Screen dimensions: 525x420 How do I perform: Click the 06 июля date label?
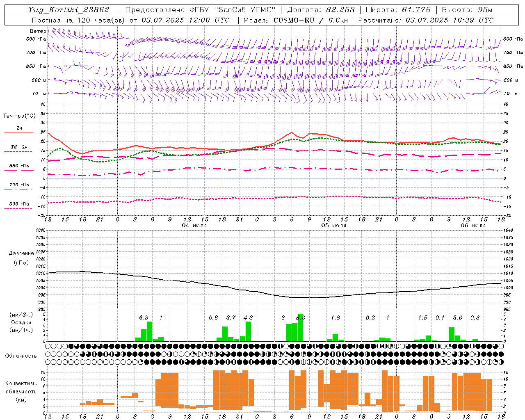(x=473, y=226)
